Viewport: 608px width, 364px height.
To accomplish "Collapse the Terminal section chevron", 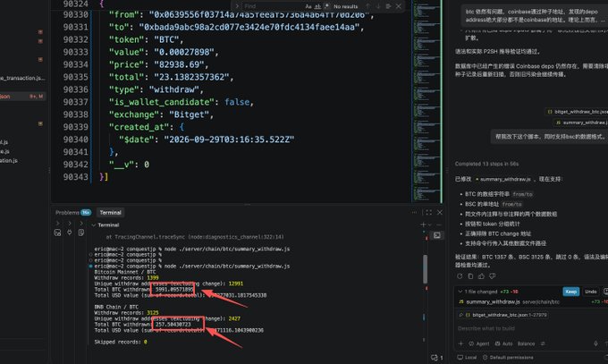I will [x=94, y=225].
